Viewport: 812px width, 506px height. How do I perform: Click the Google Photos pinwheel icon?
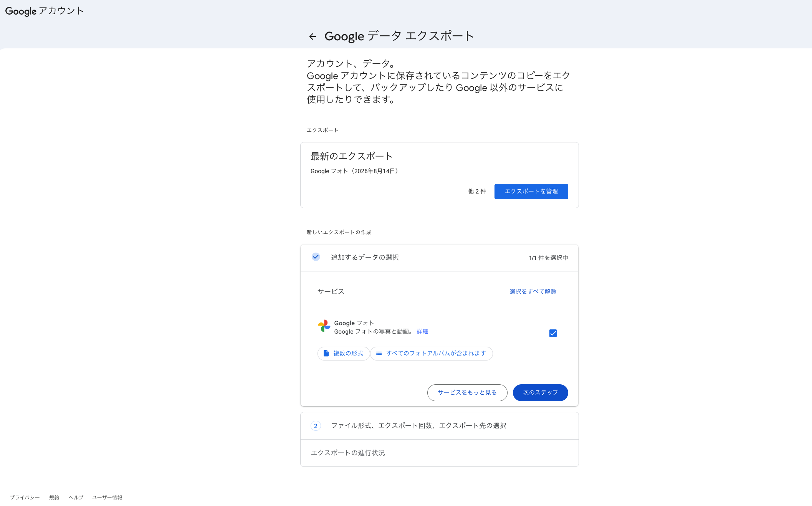(x=324, y=326)
